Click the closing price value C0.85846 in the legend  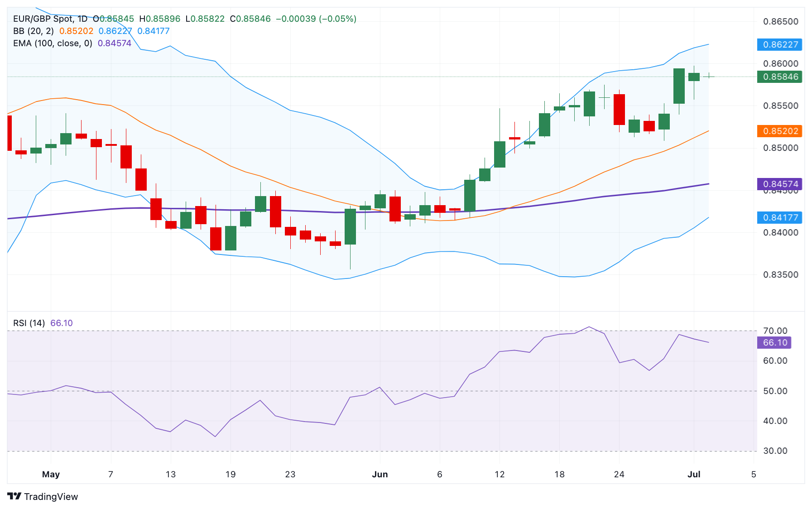[x=250, y=19]
